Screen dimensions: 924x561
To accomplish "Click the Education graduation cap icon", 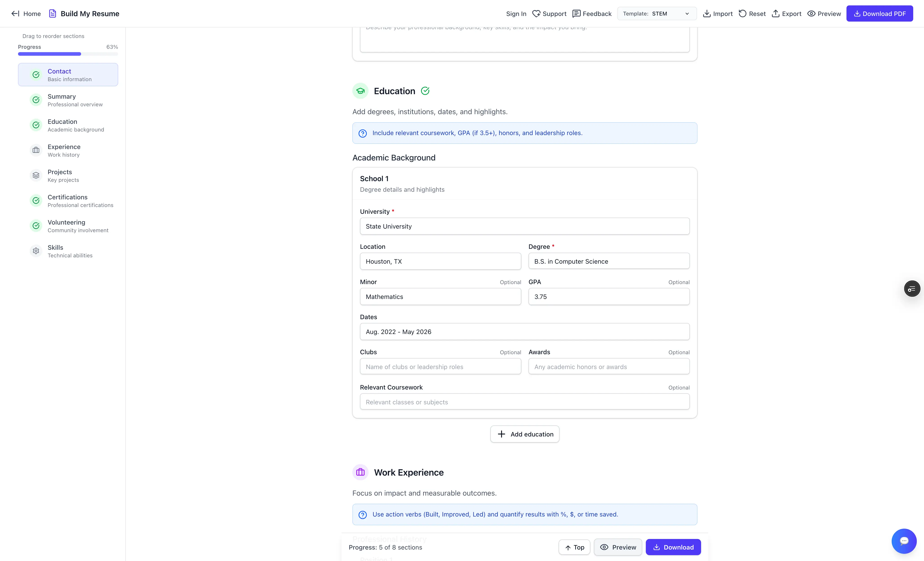I will coord(360,91).
